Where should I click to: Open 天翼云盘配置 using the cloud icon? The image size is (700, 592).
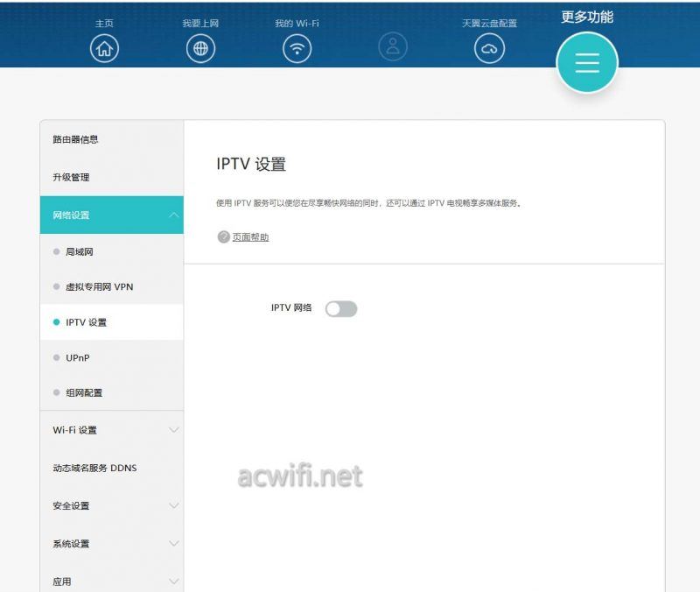tap(490, 49)
